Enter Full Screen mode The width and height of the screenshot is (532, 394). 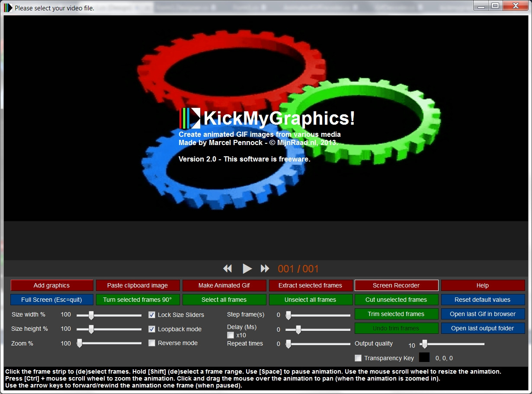coord(52,300)
